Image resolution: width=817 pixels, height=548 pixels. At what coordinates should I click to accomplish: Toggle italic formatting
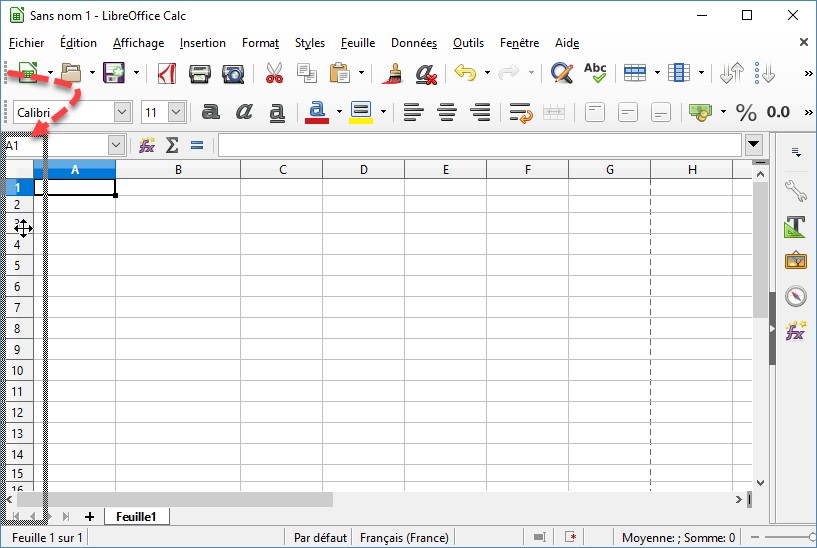244,112
